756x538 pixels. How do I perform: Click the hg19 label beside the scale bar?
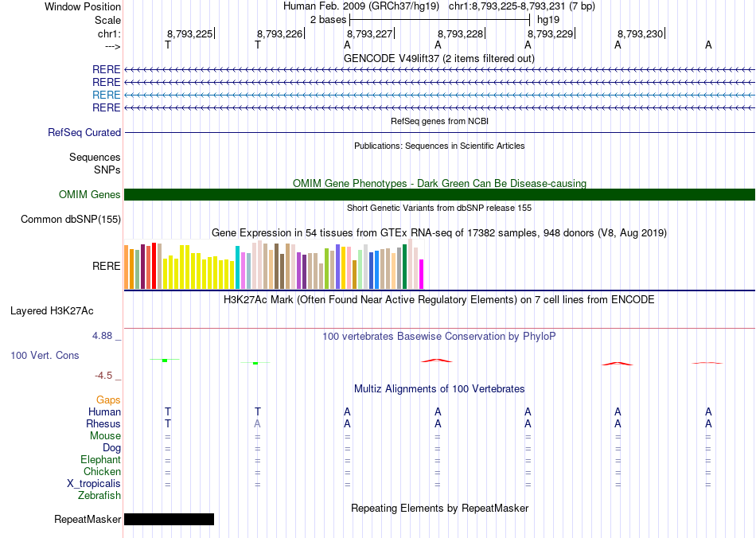point(548,20)
